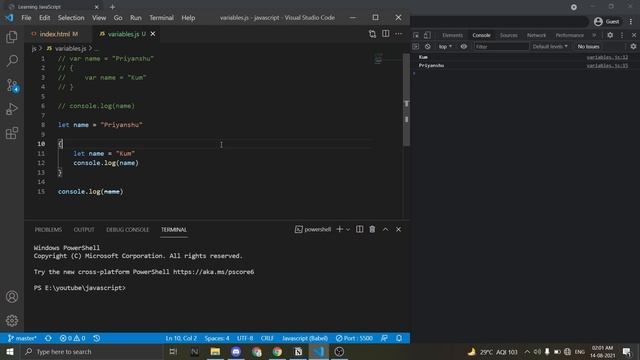Click the errors and warnings counter
This screenshot has width=640, height=360.
(x=72, y=338)
